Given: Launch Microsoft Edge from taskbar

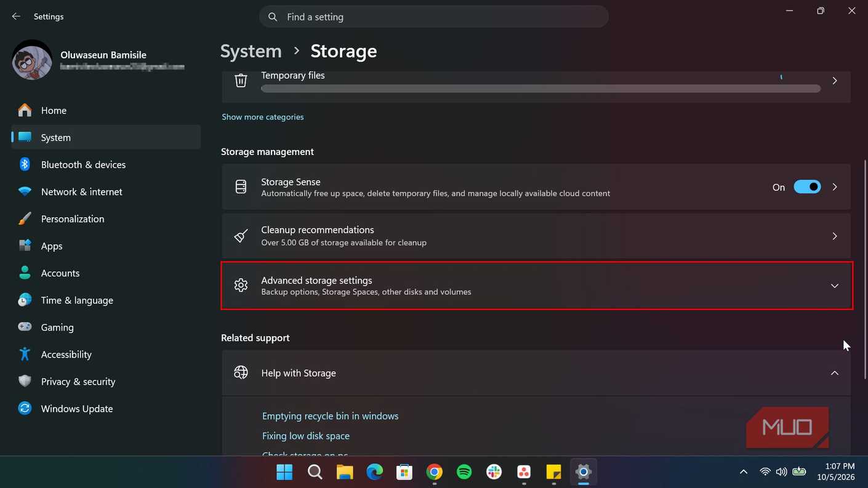Looking at the screenshot, I should (374, 472).
